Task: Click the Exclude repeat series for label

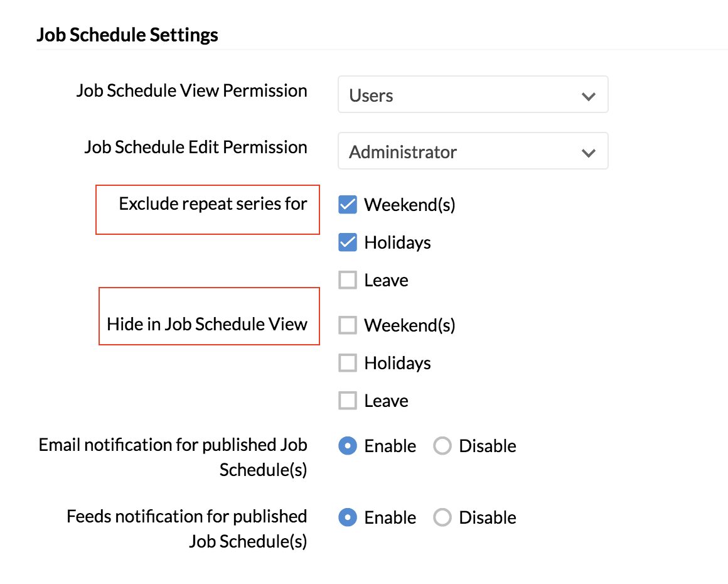Action: coord(213,204)
